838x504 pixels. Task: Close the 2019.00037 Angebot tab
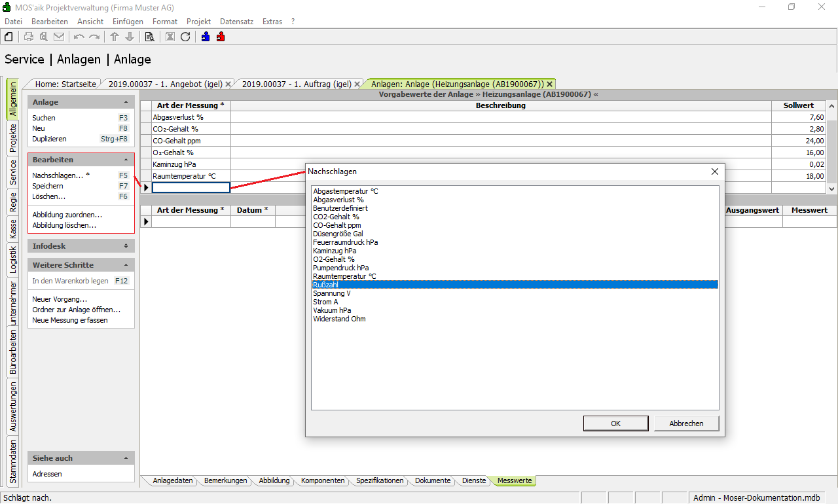click(x=228, y=84)
